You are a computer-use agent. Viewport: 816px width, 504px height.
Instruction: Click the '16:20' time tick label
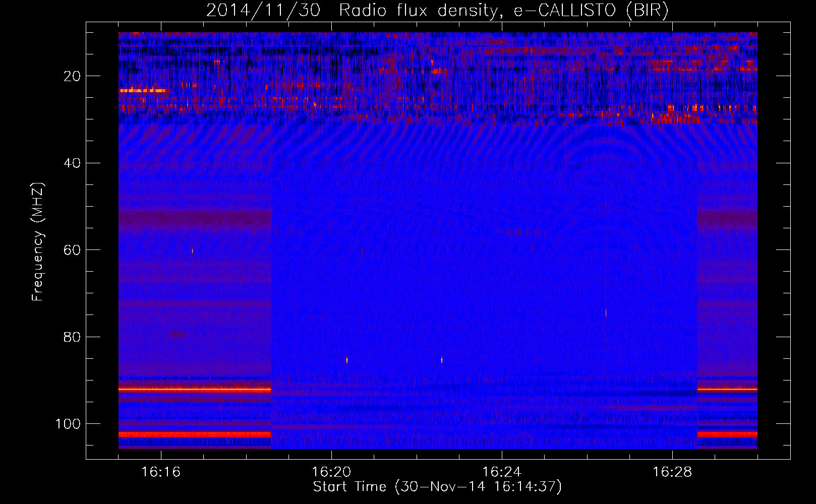[331, 472]
